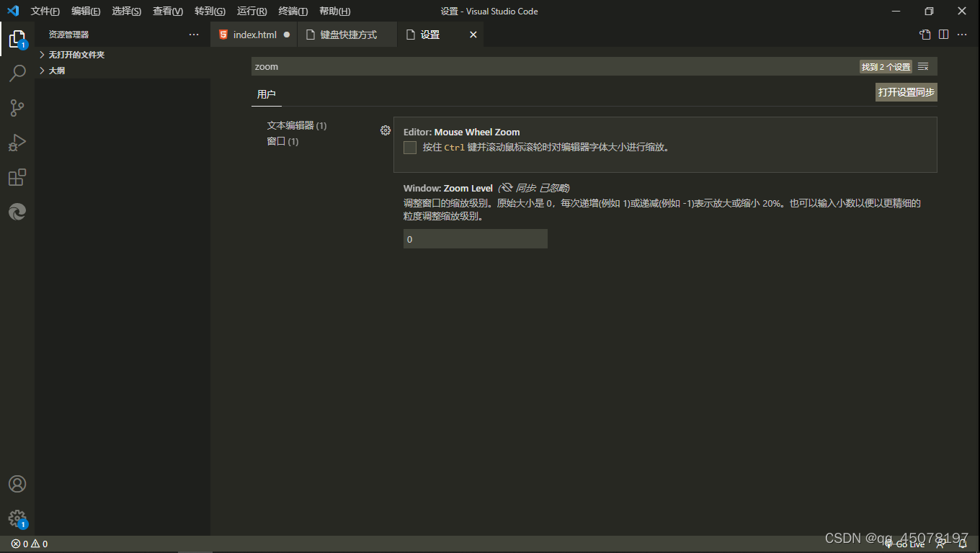Open editor more actions ellipsis at top right
The width and height of the screenshot is (980, 553).
coord(962,35)
